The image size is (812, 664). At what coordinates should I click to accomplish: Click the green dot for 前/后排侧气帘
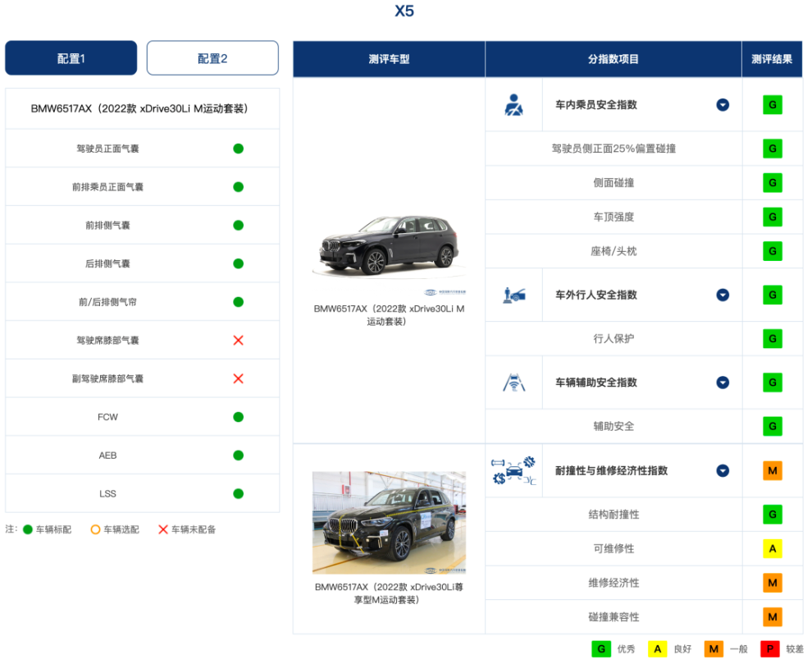pos(238,302)
